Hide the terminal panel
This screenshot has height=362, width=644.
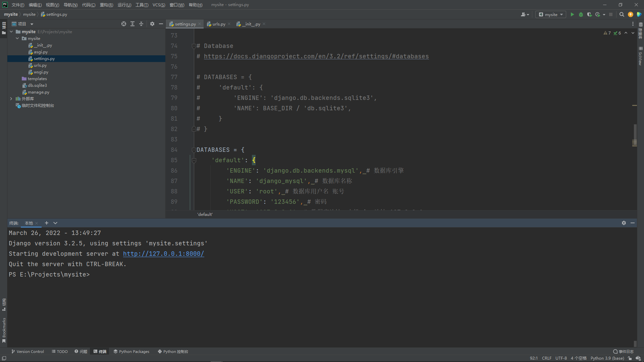[633, 223]
